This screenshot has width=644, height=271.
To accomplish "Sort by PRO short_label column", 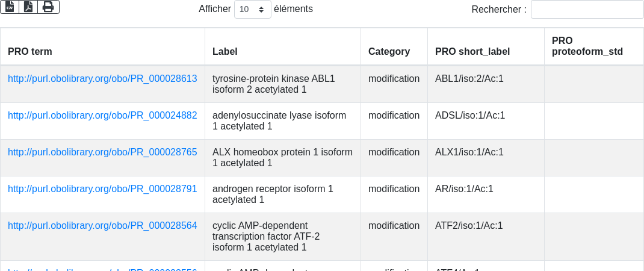I will [472, 52].
